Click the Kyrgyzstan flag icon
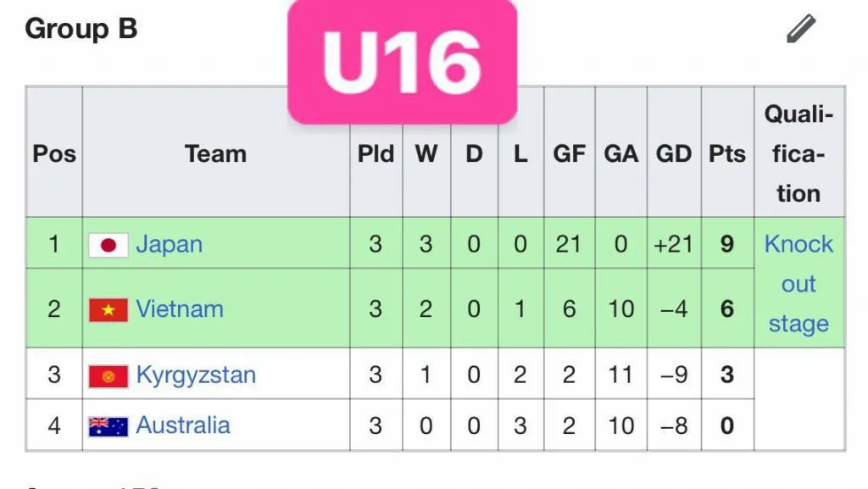Viewport: 868px width, 489px height. pyautogui.click(x=107, y=374)
